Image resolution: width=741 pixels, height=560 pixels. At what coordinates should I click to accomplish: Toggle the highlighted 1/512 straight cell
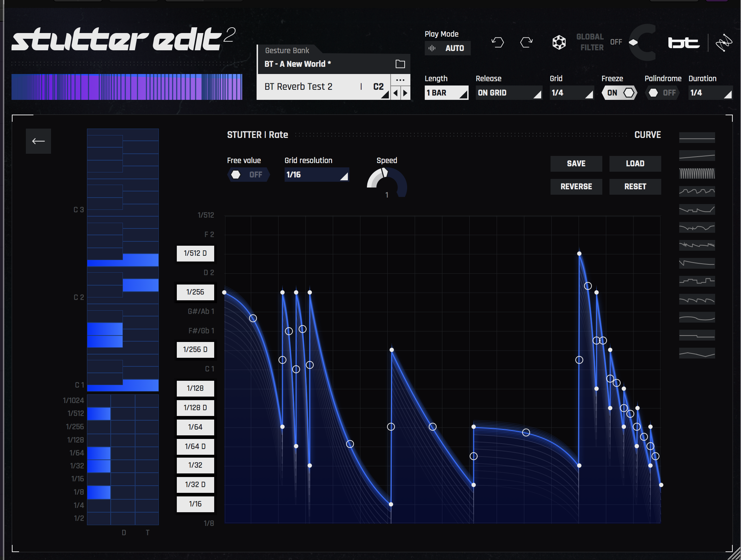point(99,414)
